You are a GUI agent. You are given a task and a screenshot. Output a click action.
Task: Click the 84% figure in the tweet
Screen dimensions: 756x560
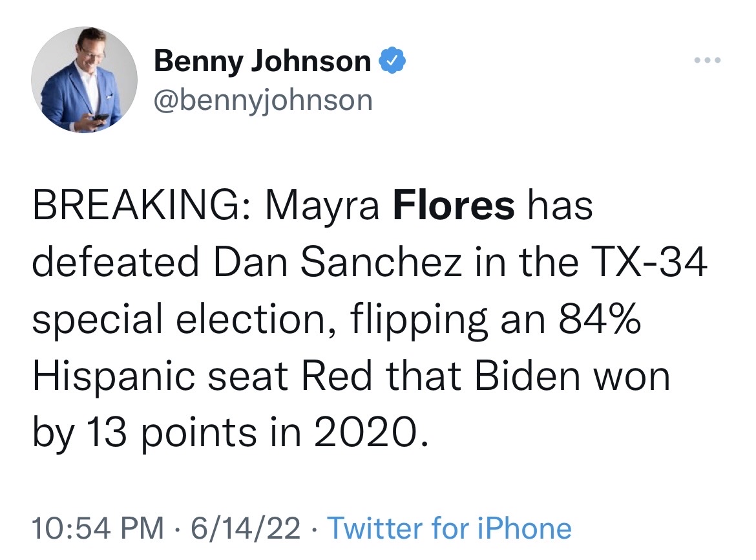[600, 318]
